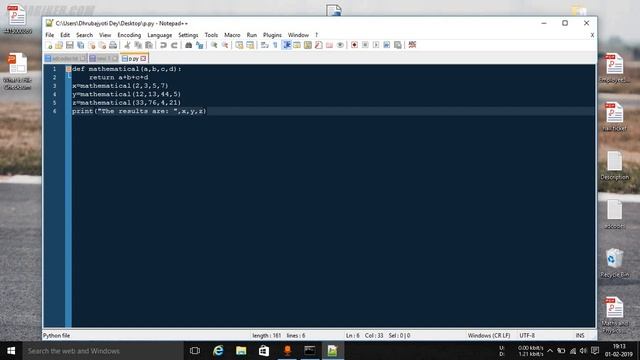Click the Windows Start button
Screen dimensions: 640x360
click(11, 351)
